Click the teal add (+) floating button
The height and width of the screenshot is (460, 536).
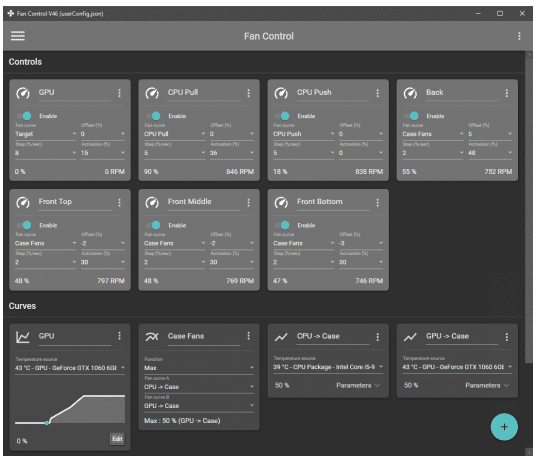(x=504, y=427)
